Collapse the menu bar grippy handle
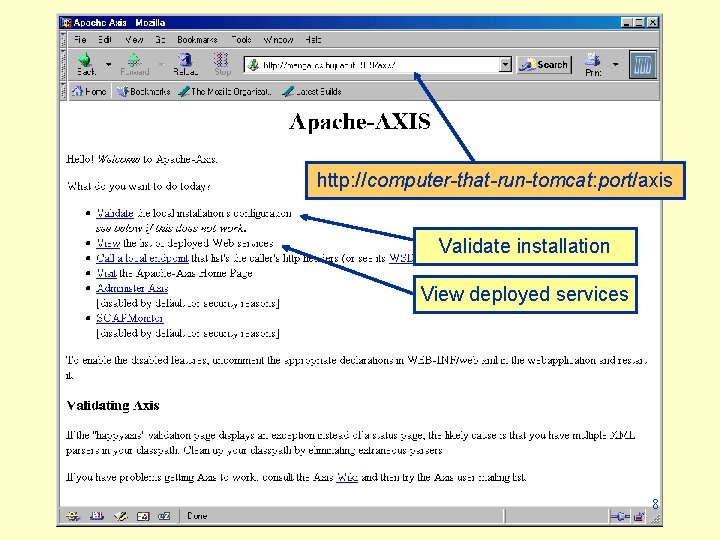720x540 pixels. [63, 40]
